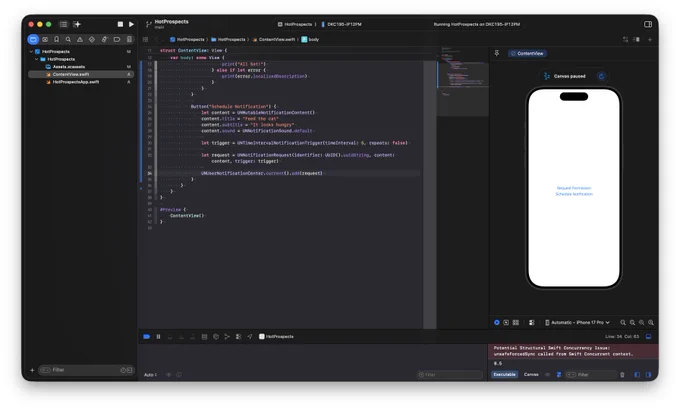
Task: Zoom the canvas to 100%
Action: point(632,323)
